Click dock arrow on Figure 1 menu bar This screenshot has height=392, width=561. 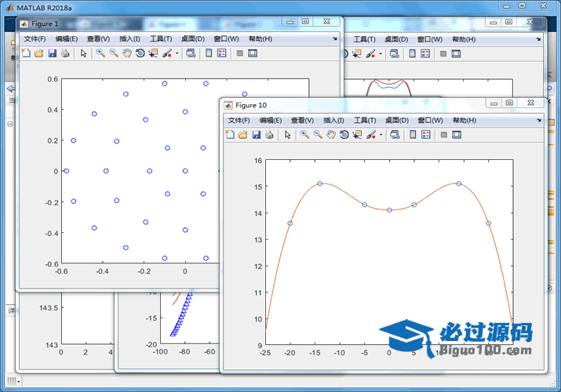(x=335, y=38)
